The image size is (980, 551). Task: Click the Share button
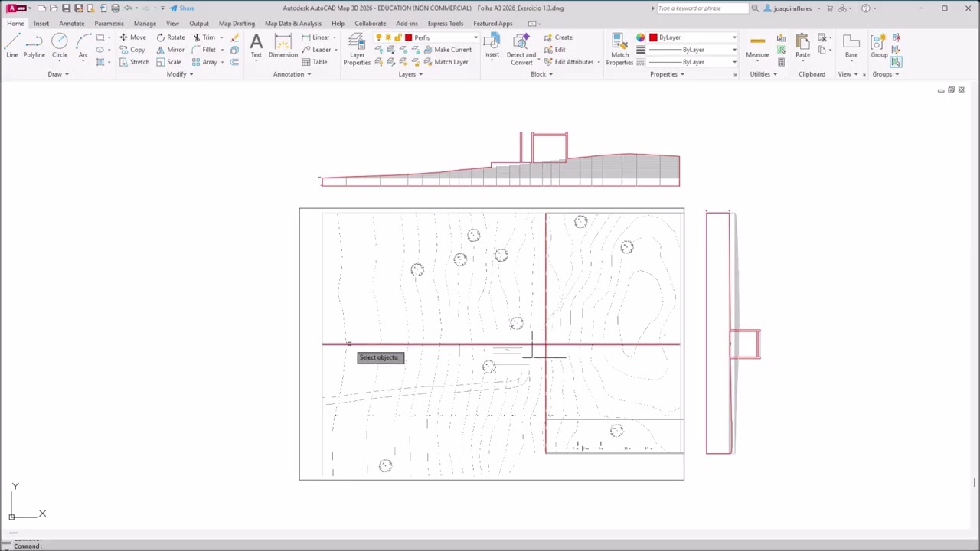(182, 8)
